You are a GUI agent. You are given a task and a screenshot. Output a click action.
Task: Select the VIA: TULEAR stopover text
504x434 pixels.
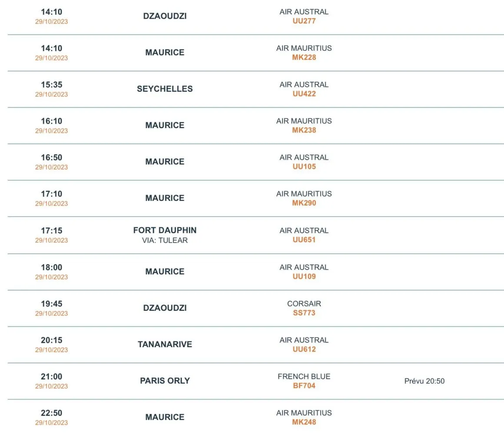(x=165, y=240)
